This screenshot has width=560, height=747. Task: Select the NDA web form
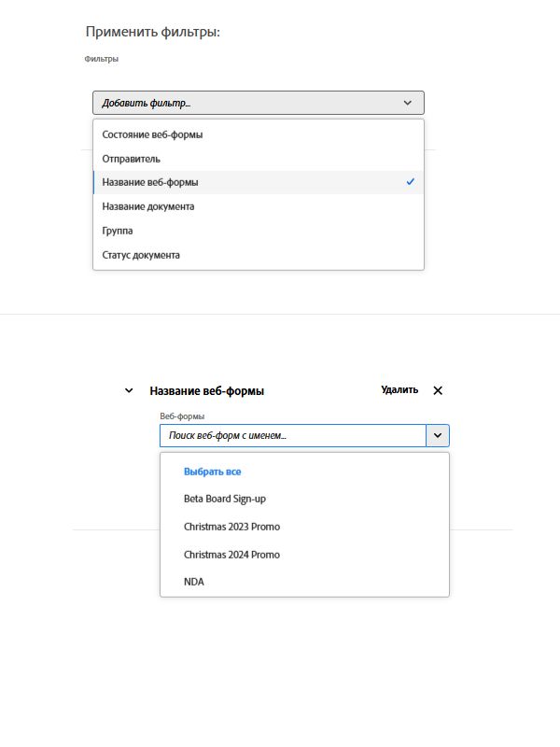click(194, 582)
